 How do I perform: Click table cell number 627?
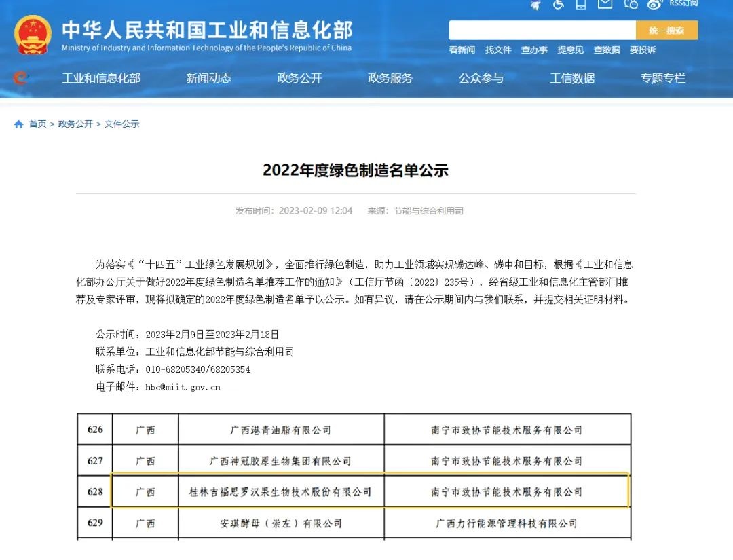click(x=95, y=460)
